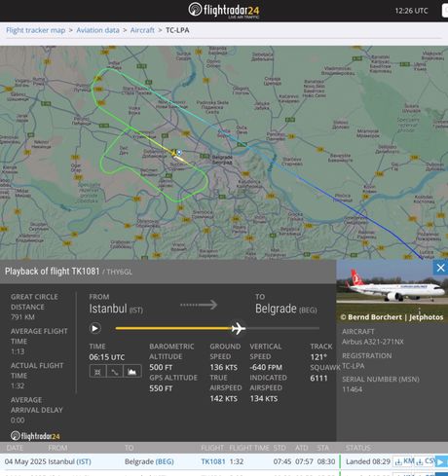Download KML for TK1081 flight
The width and height of the screenshot is (448, 476).
pos(404,461)
